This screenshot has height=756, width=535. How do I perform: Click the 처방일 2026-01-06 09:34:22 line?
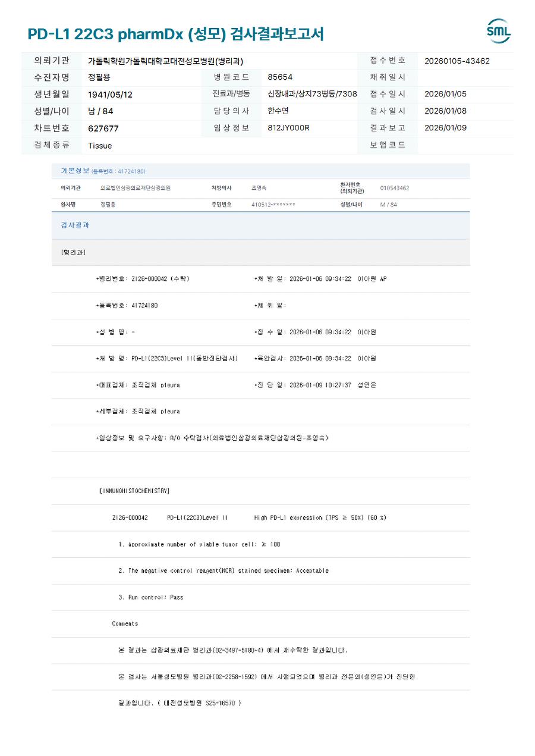pyautogui.click(x=320, y=279)
